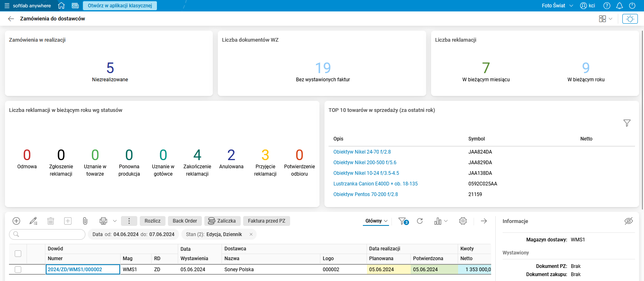Toggle select-all checkbox in table header
The height and width of the screenshot is (281, 644).
18,254
